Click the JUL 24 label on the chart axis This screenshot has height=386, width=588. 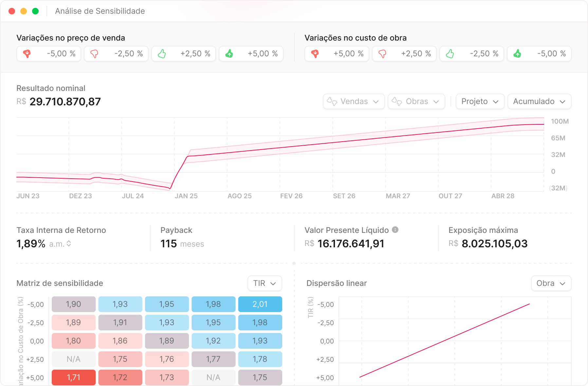pyautogui.click(x=133, y=196)
